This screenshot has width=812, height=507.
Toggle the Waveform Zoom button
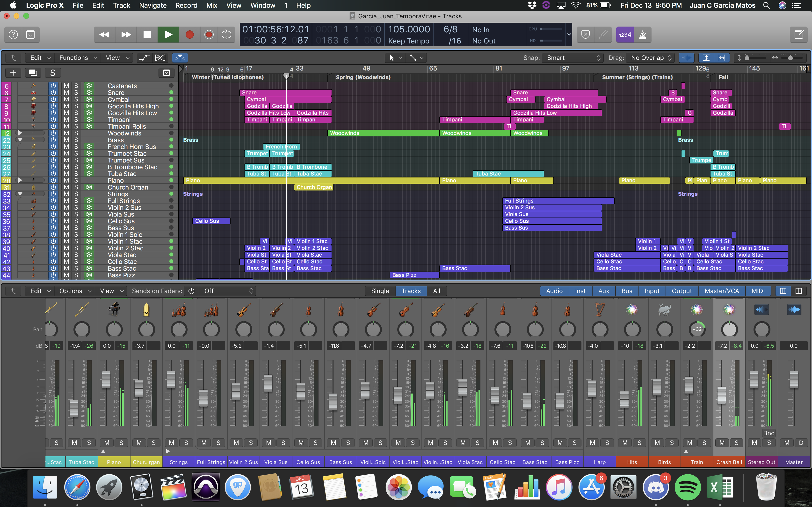tap(687, 58)
